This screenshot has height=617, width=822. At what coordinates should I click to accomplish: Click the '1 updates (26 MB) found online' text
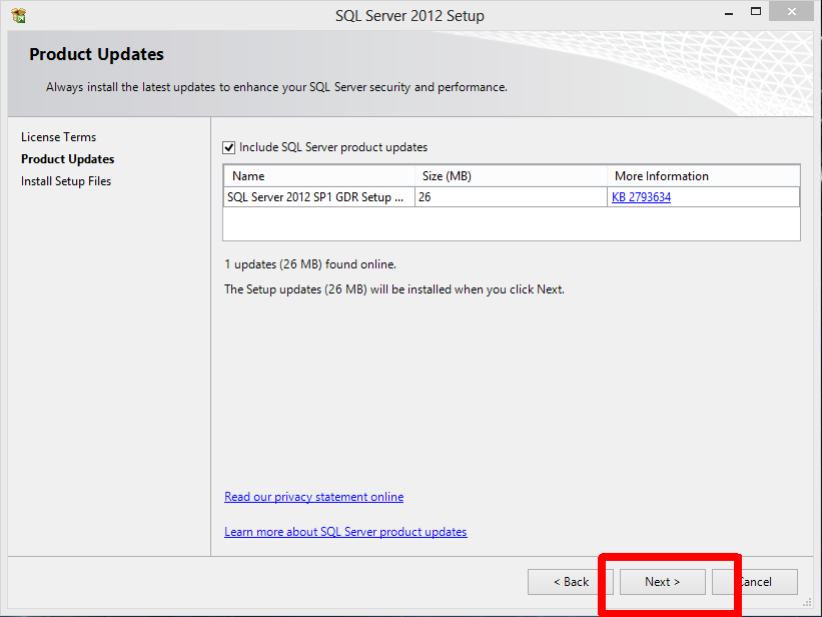[310, 264]
